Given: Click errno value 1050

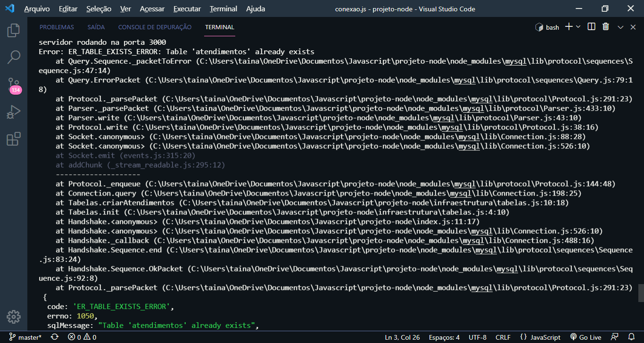Looking at the screenshot, I should point(85,316).
